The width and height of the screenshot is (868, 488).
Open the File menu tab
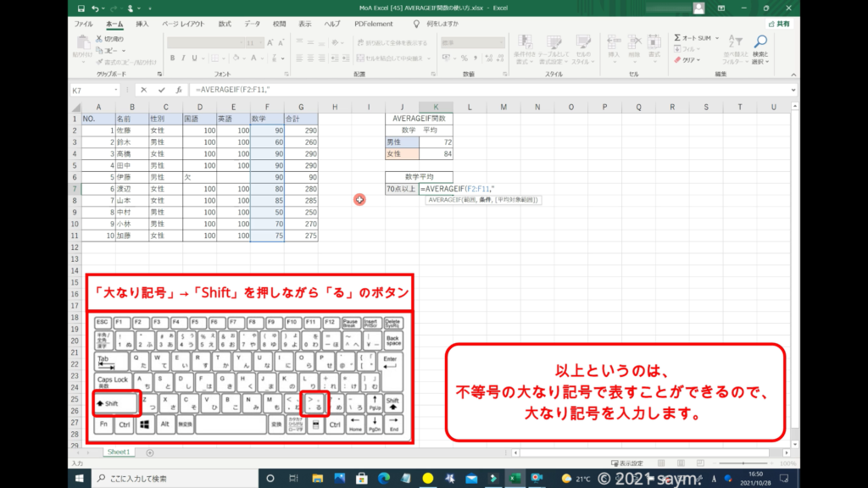83,24
